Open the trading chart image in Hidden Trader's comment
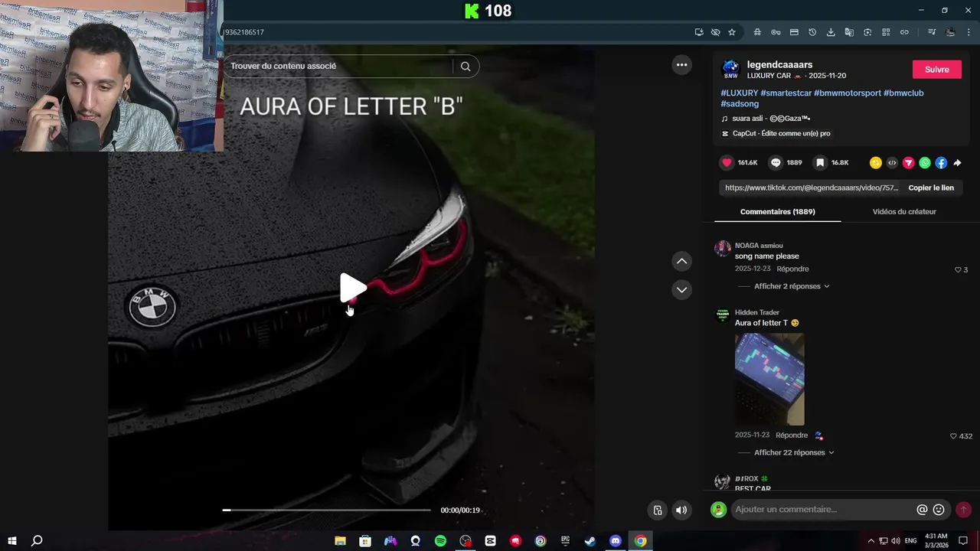The width and height of the screenshot is (980, 551). (x=769, y=379)
